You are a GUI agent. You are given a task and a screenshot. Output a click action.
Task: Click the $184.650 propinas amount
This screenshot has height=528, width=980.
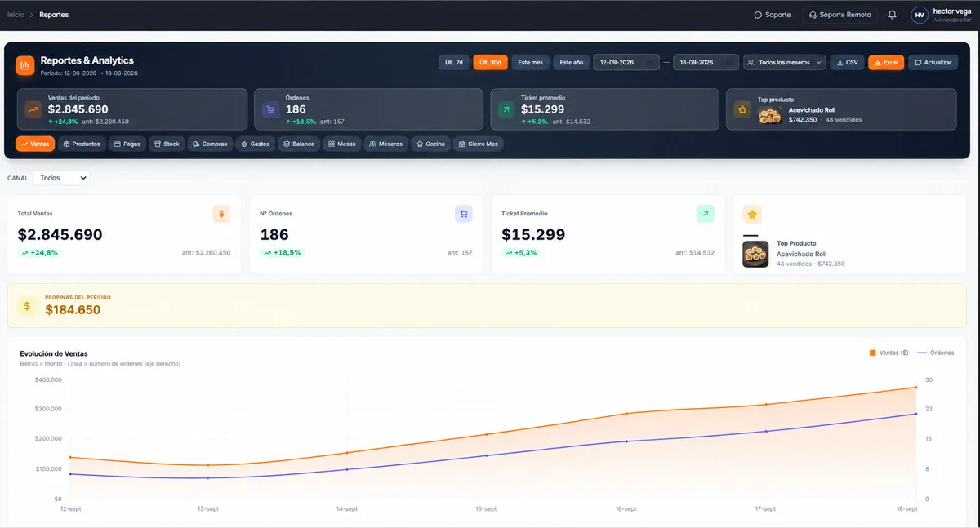73,310
